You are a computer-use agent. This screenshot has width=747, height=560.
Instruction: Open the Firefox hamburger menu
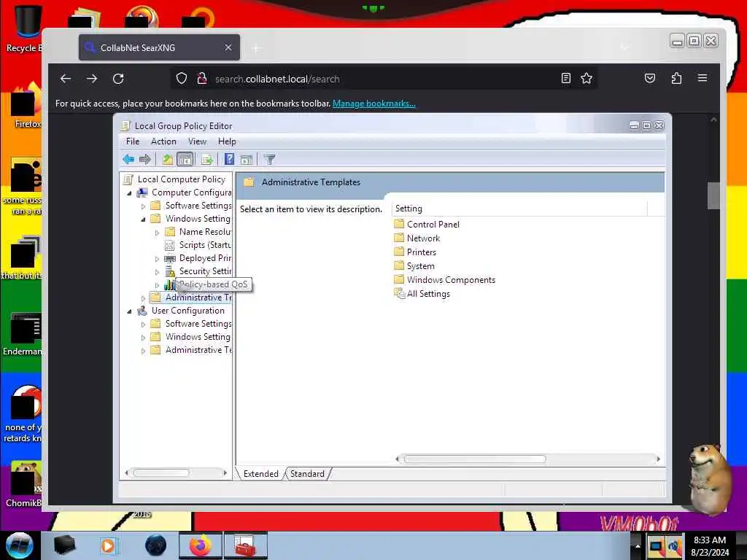(703, 78)
